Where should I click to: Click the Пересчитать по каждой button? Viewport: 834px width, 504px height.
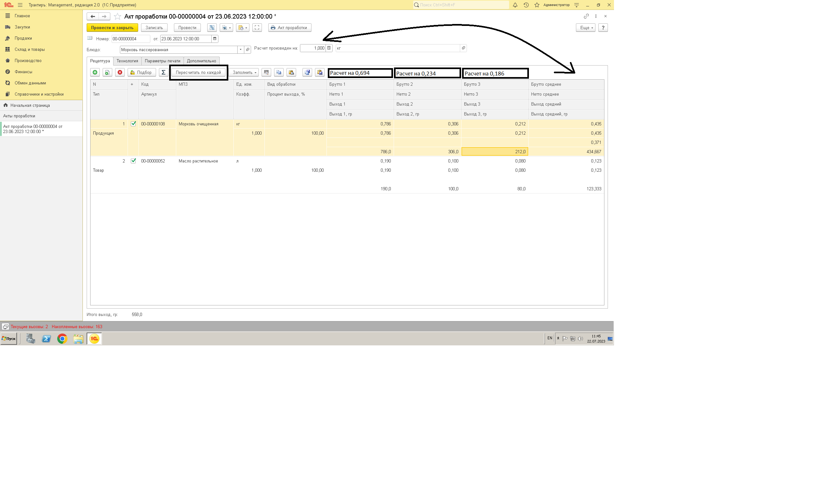click(x=198, y=73)
